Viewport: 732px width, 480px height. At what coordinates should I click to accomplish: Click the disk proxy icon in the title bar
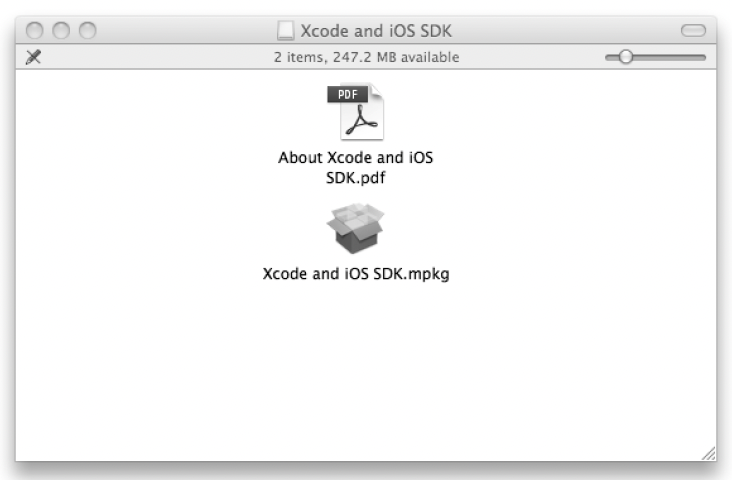286,30
